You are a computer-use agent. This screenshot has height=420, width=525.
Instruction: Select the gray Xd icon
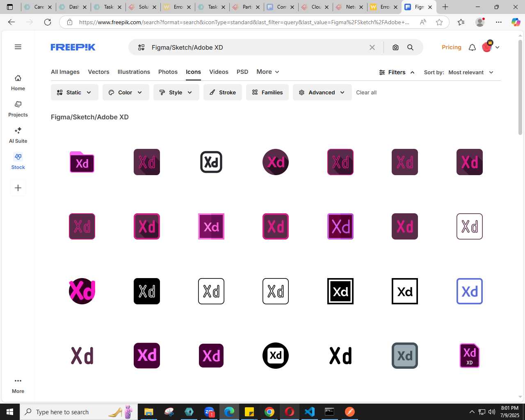point(405,356)
